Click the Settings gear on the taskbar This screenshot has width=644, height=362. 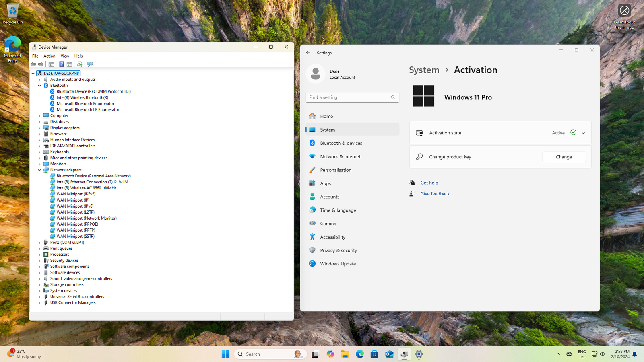419,354
